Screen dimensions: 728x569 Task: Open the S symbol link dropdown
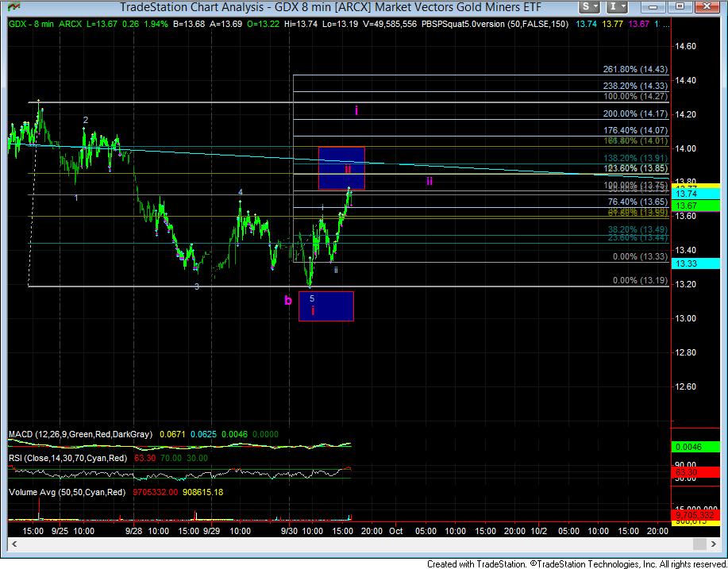(591, 6)
